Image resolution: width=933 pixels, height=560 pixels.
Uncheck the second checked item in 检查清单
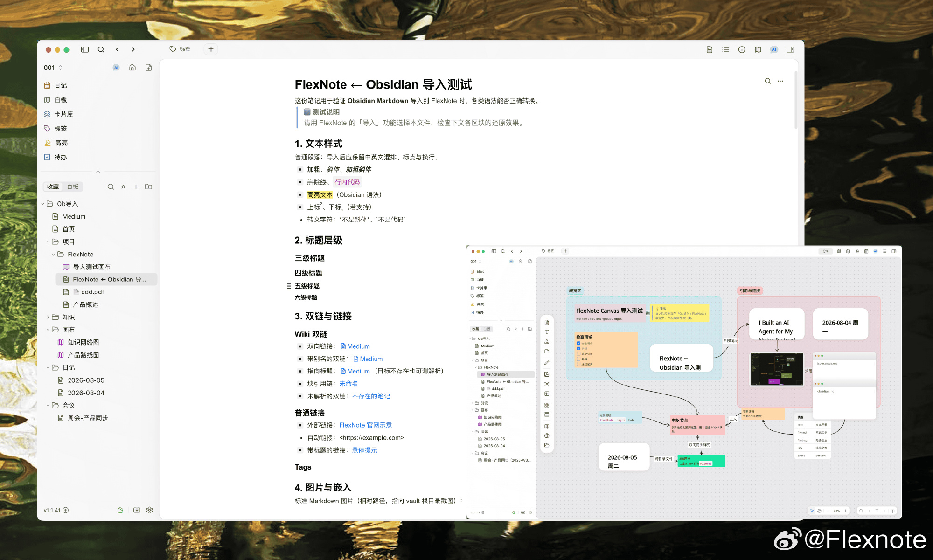point(578,348)
